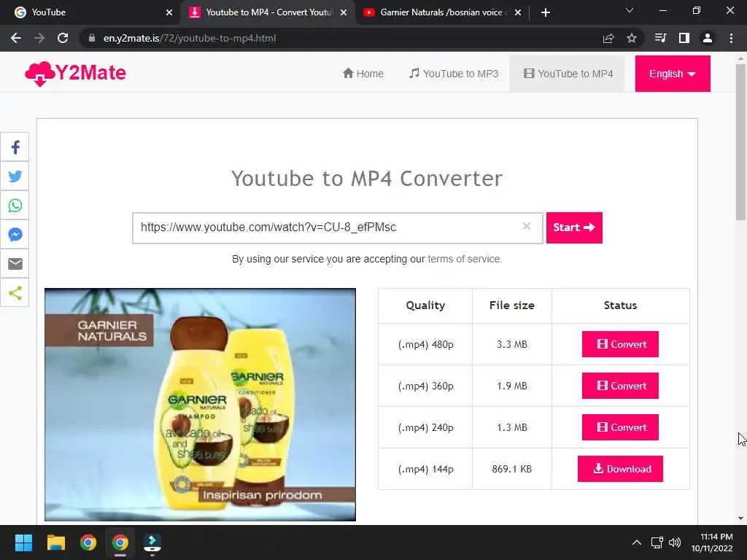
Task: Close the YouTube tab
Action: point(169,12)
